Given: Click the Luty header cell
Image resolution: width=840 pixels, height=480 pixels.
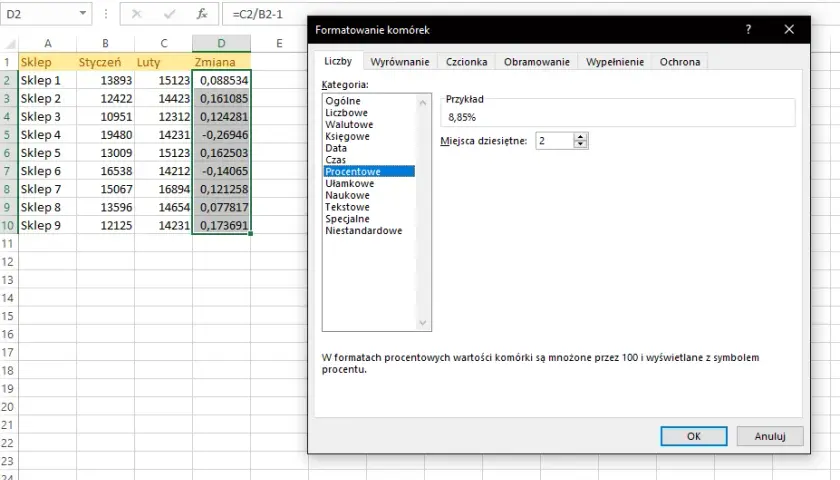Looking at the screenshot, I should click(163, 62).
